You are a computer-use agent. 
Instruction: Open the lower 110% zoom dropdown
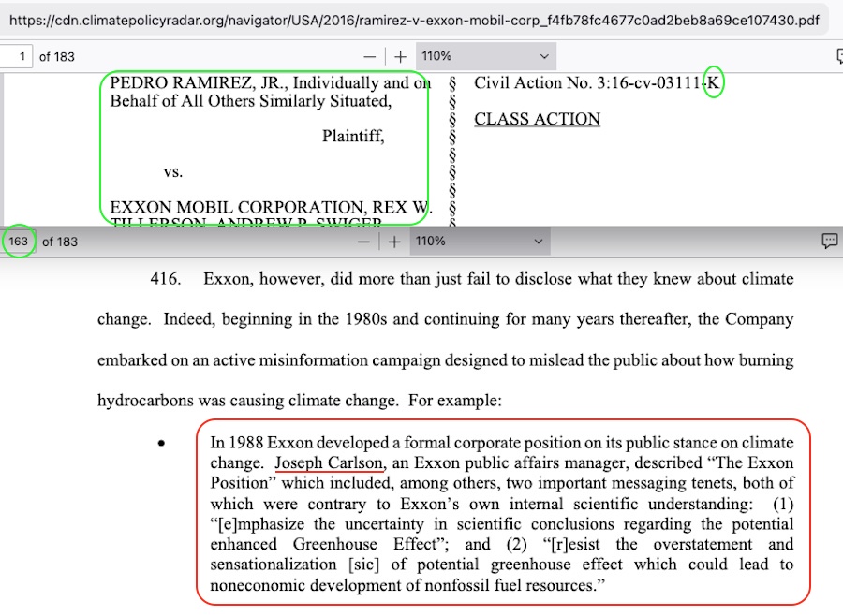tap(479, 242)
